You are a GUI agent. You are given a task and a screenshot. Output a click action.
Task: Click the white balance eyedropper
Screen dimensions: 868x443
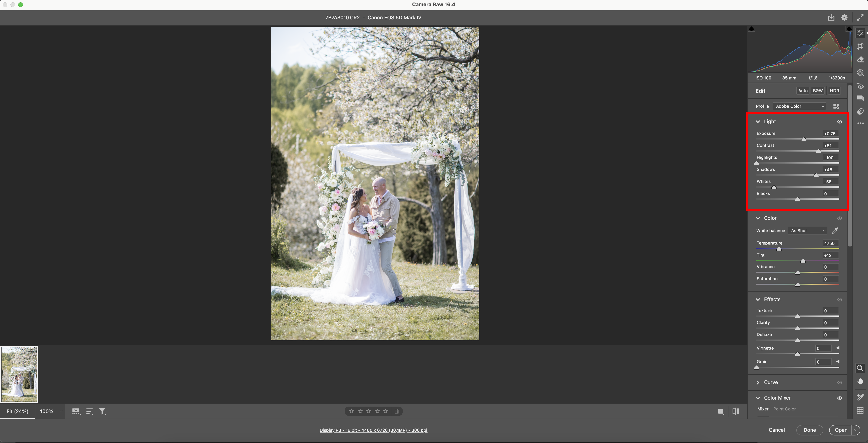tap(835, 231)
